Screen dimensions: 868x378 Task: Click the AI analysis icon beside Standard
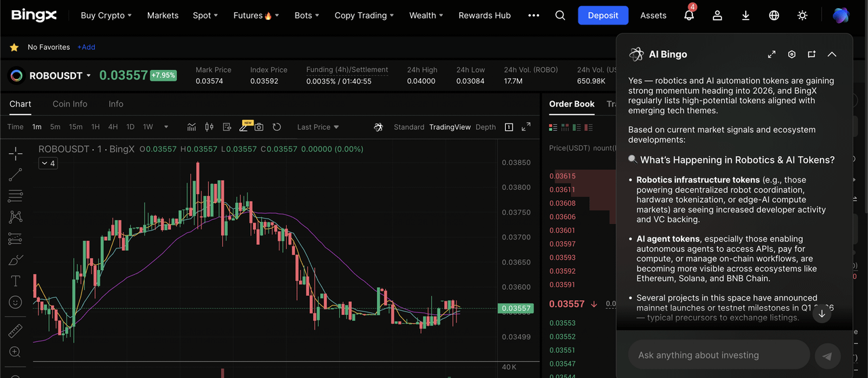379,127
